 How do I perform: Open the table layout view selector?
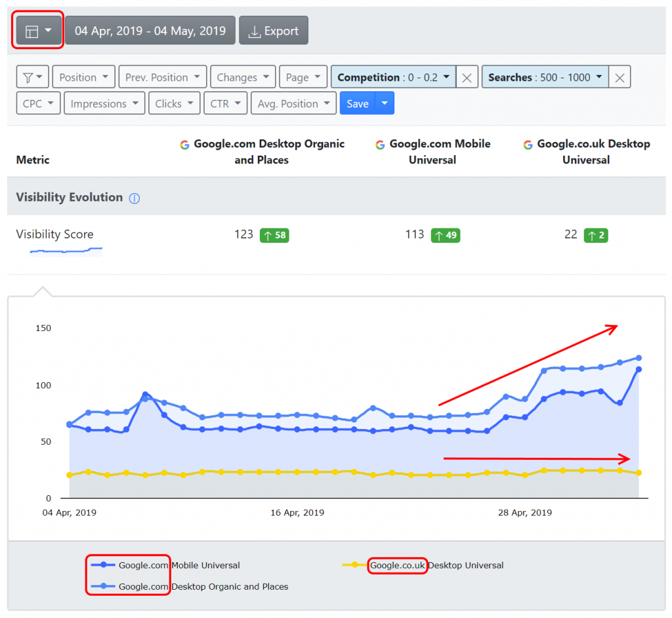tap(37, 30)
